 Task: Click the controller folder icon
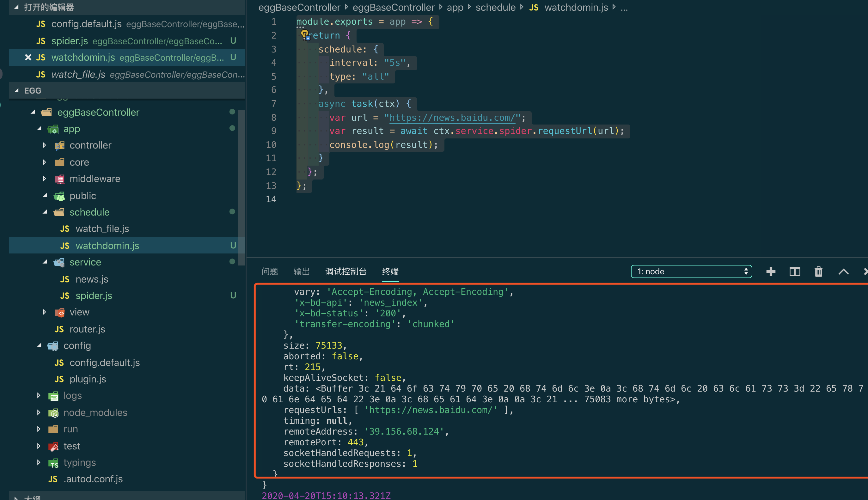coord(59,146)
